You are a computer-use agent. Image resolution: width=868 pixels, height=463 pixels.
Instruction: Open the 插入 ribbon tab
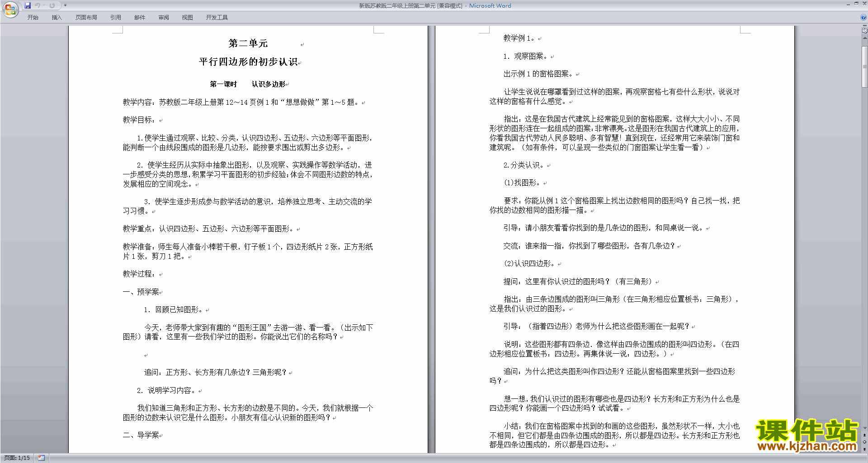[x=57, y=18]
